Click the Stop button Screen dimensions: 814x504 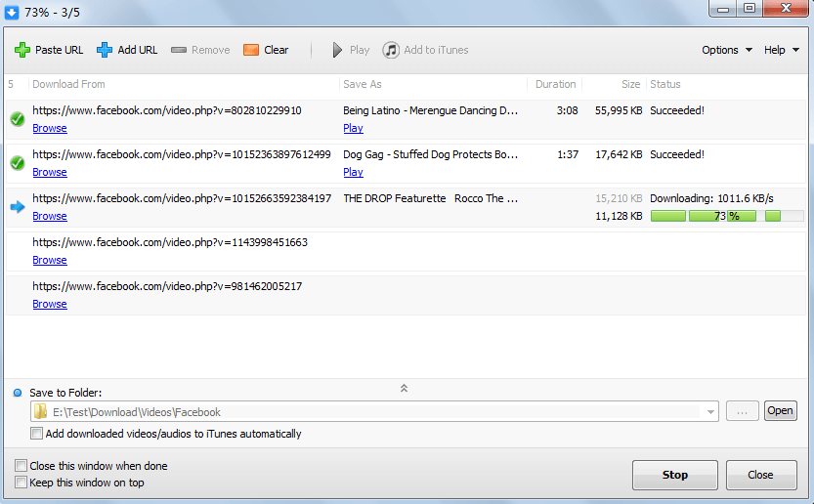(675, 475)
